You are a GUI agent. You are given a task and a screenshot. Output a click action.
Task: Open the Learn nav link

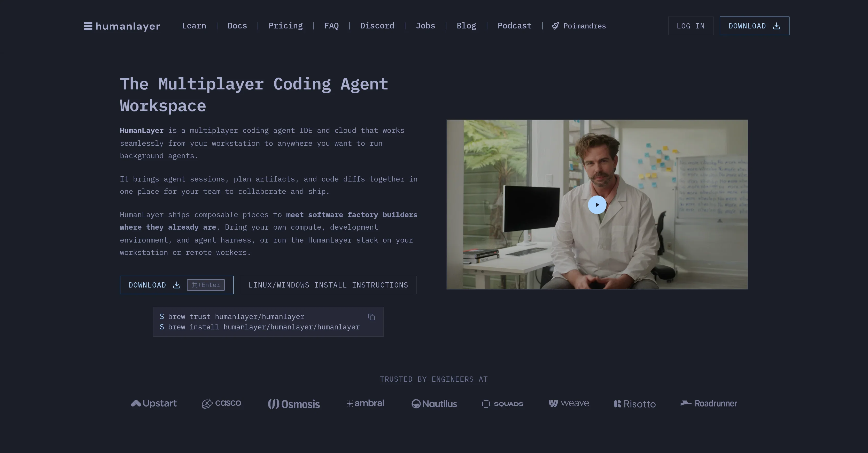click(194, 26)
